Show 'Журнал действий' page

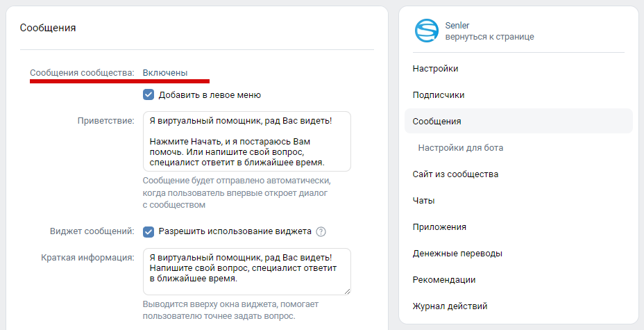tap(450, 306)
